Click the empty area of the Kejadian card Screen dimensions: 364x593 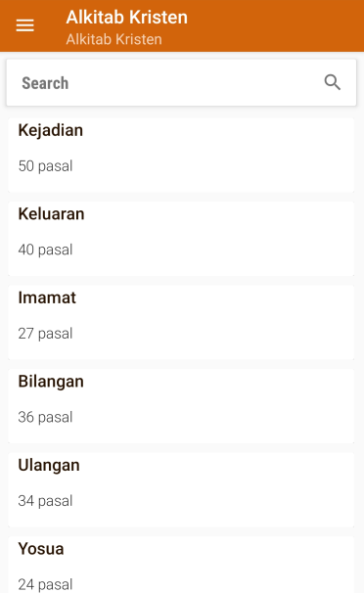[x=227, y=155]
